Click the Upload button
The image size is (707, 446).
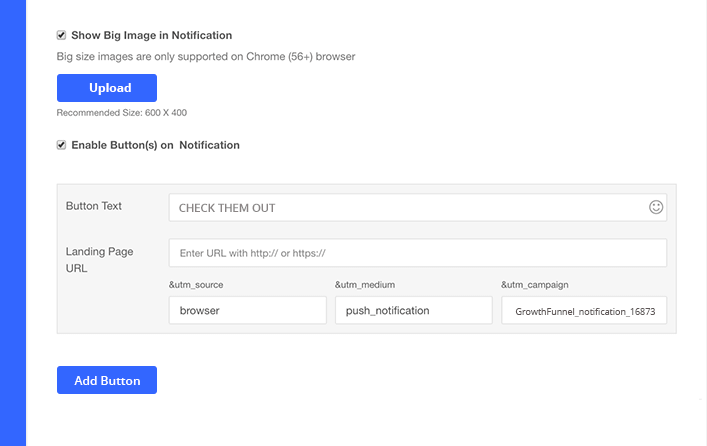click(107, 88)
